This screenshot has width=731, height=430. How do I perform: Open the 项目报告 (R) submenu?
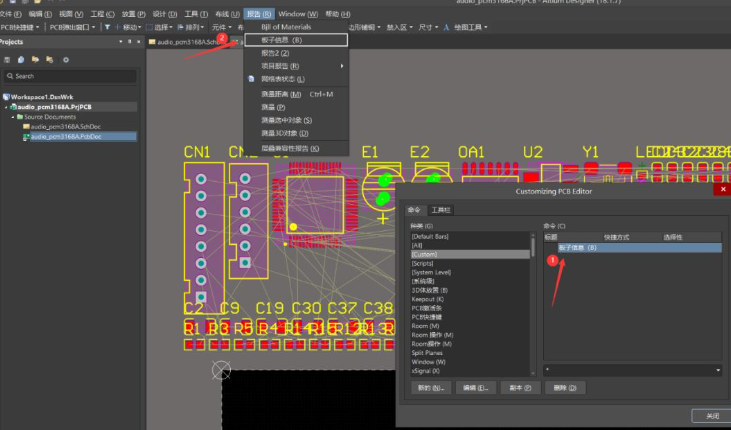pos(297,66)
